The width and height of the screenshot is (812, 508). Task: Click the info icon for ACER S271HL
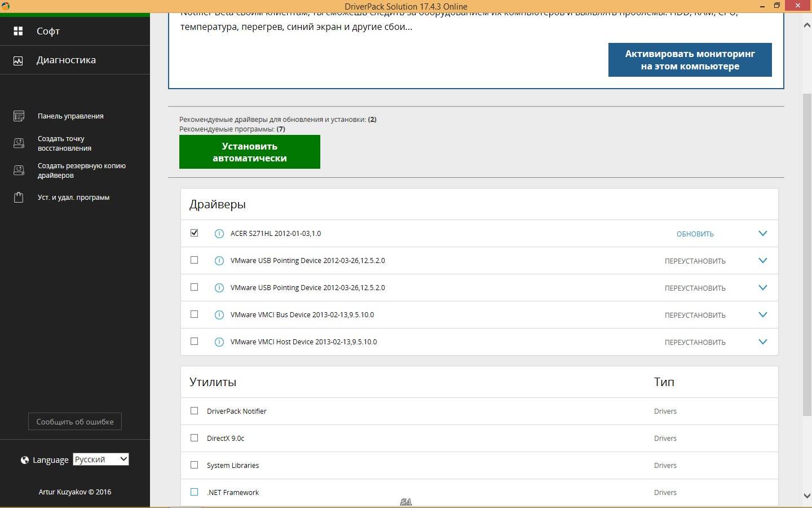219,234
